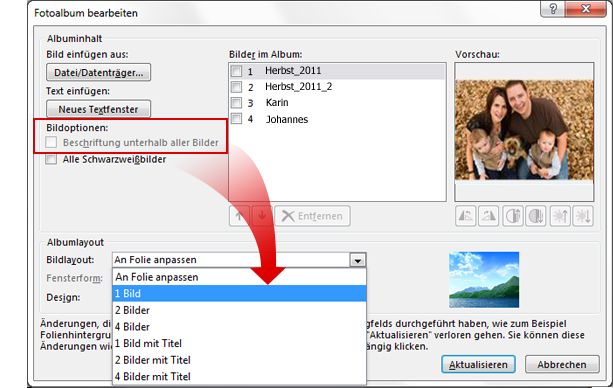Collapse the Bildlayout dropdown arrow
The width and height of the screenshot is (613, 388).
(358, 260)
